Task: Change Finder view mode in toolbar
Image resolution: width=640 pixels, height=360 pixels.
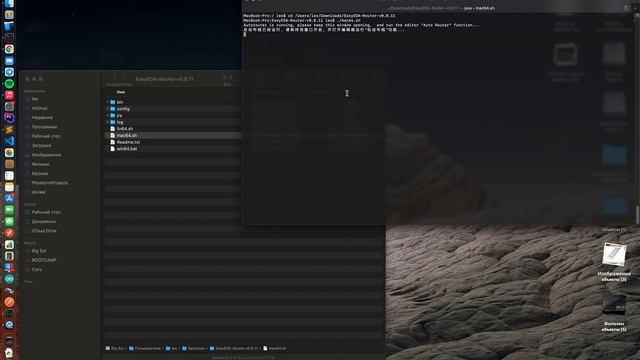Action: click(227, 77)
